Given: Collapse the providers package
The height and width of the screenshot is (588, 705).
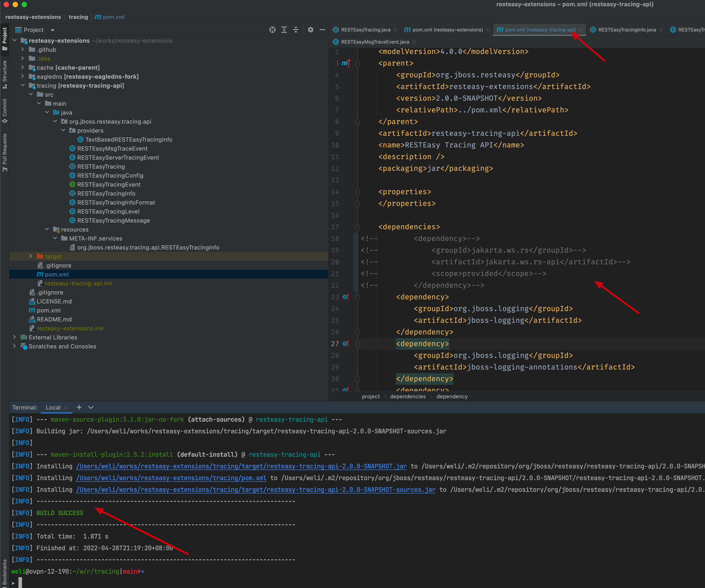Looking at the screenshot, I should [x=63, y=131].
